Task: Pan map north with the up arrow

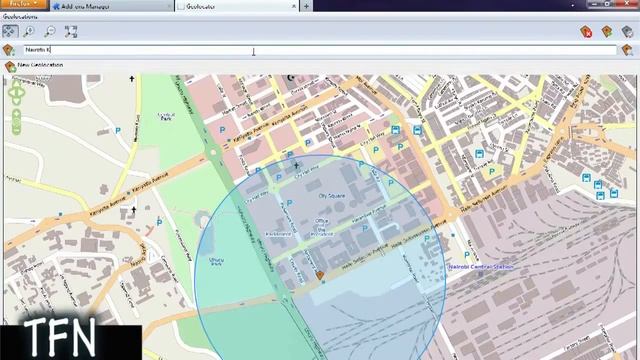Action: [x=17, y=83]
